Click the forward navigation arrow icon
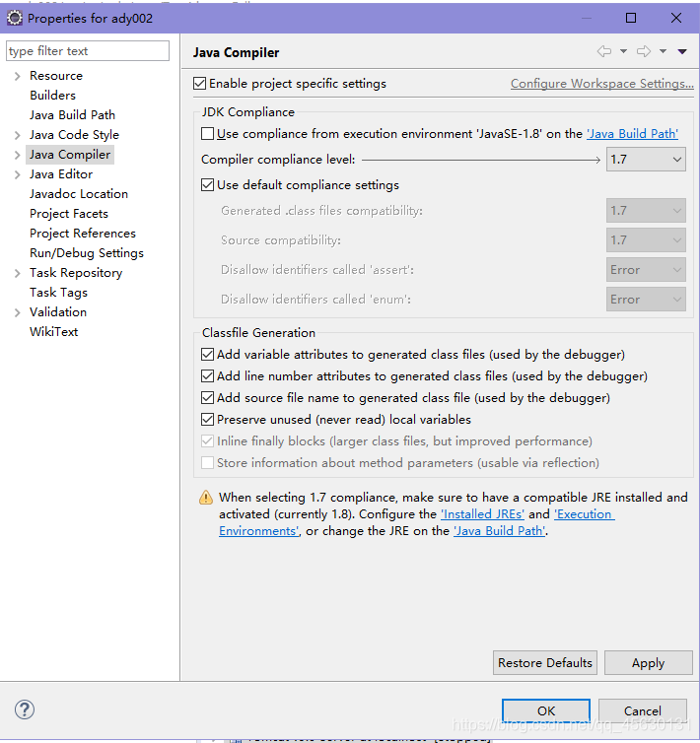Viewport: 700px width, 743px height. (644, 51)
